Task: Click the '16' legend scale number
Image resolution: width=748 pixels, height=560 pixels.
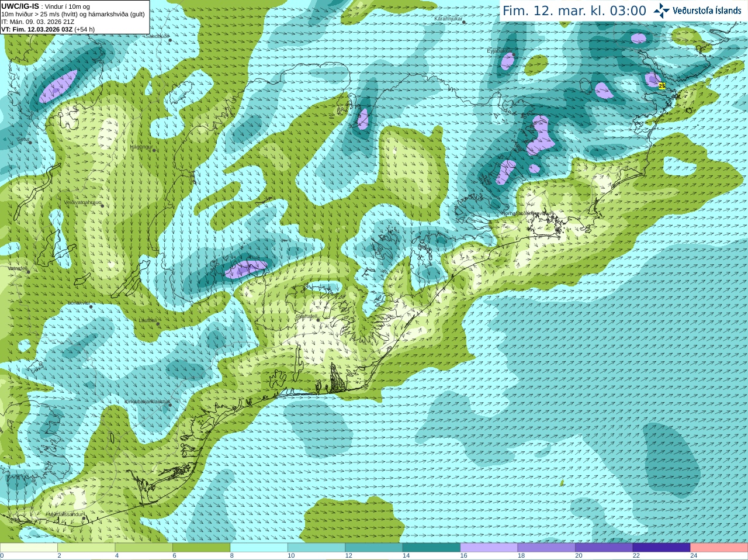Action: click(x=463, y=556)
